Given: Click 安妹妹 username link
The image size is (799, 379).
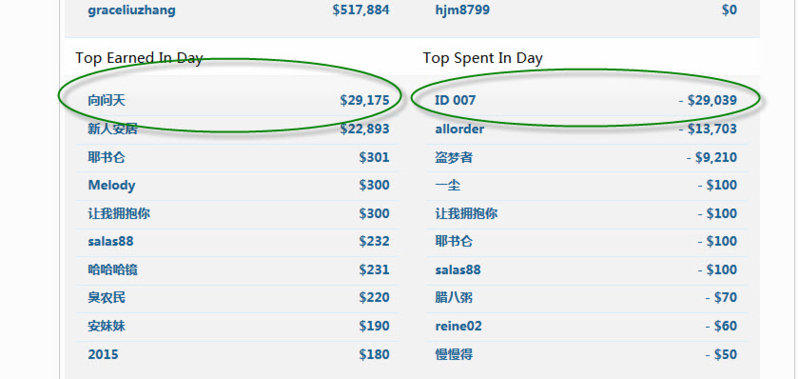Looking at the screenshot, I should coord(106,326).
